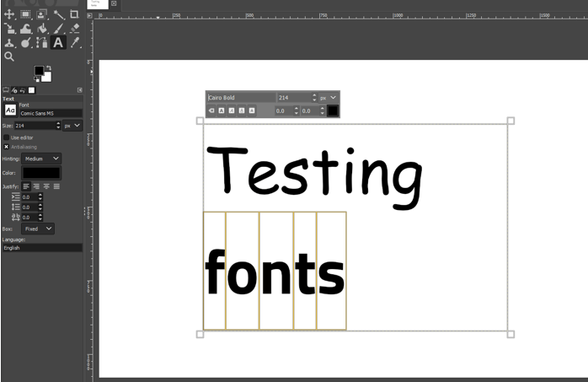The height and width of the screenshot is (382, 588).
Task: Toggle the Antialiasing checkbox
Action: (x=7, y=146)
